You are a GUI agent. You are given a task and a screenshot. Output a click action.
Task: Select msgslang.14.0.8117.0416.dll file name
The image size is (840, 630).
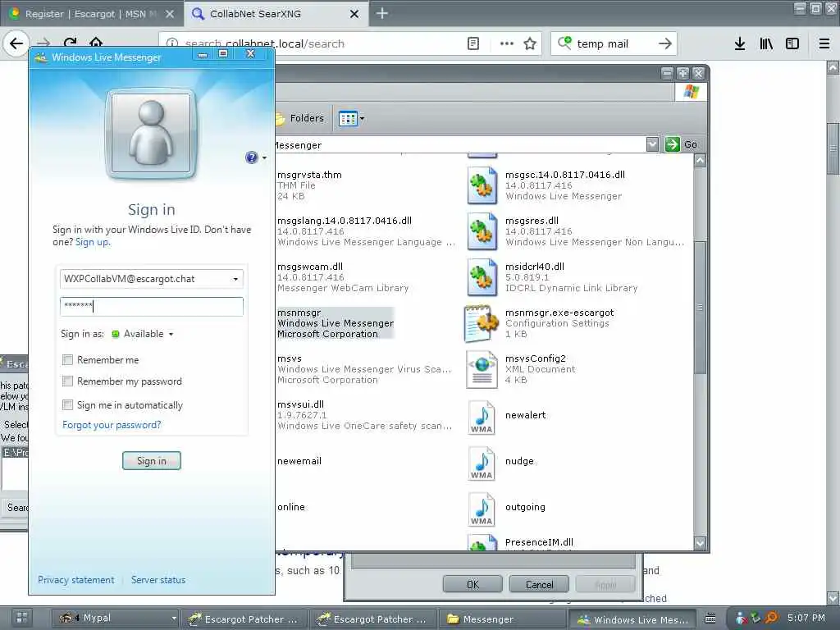[x=344, y=221]
